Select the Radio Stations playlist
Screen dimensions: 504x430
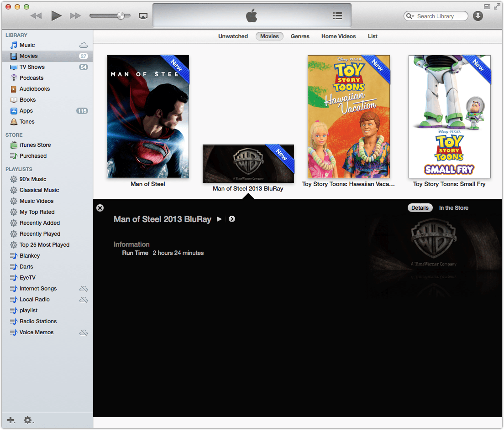pyautogui.click(x=47, y=321)
